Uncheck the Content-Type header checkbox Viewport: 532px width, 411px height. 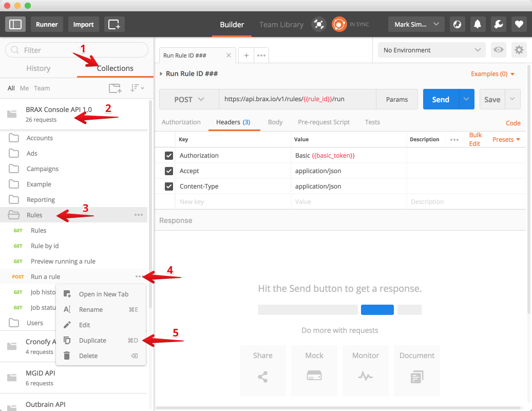[169, 186]
